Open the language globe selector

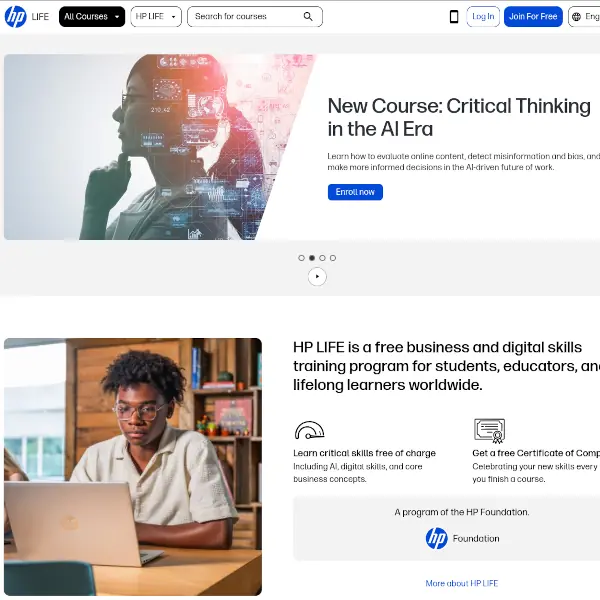(584, 16)
